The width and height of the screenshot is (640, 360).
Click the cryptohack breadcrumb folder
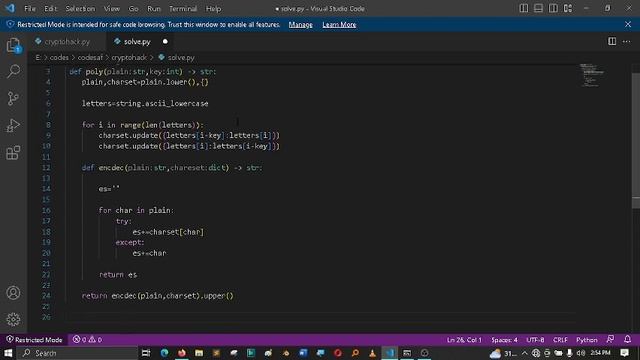pos(129,58)
